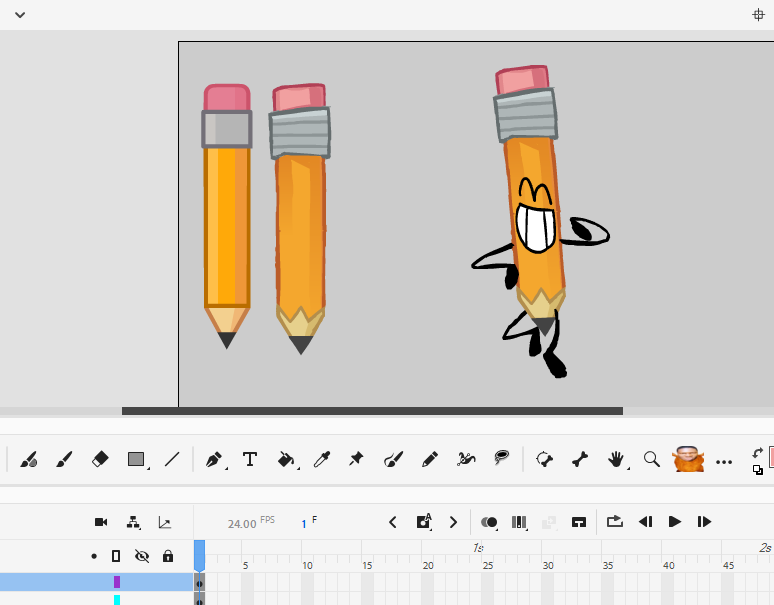This screenshot has height=605, width=774.
Task: Select first keyframe of highlighted layer
Action: (199, 582)
